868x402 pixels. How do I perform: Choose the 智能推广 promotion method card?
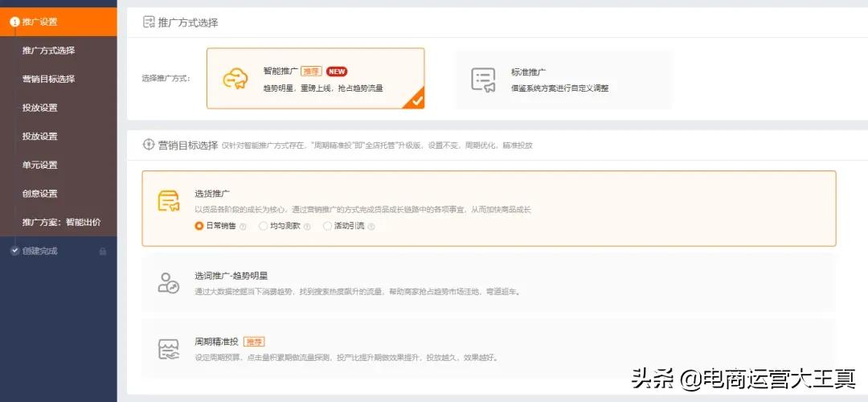pyautogui.click(x=316, y=78)
